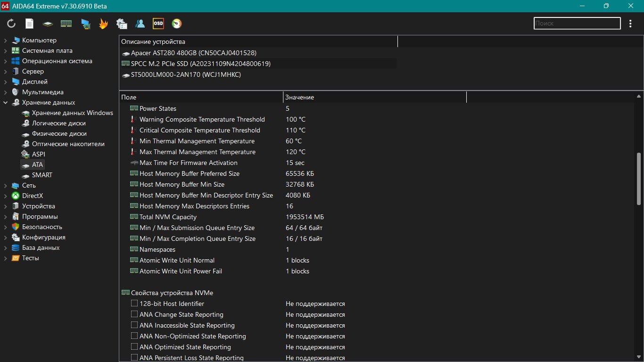
Task: Toggle the ANA Optimized State Reporting checkbox
Action: pos(134,347)
